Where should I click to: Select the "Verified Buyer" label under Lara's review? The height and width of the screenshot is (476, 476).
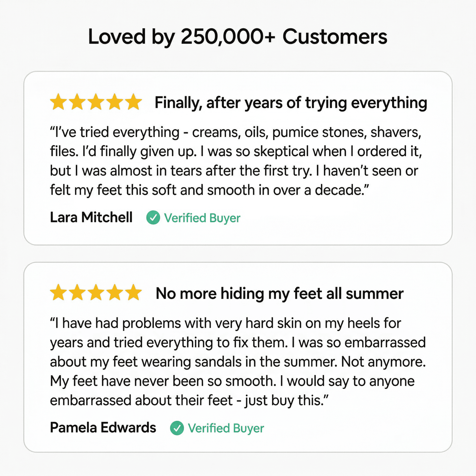tap(202, 218)
